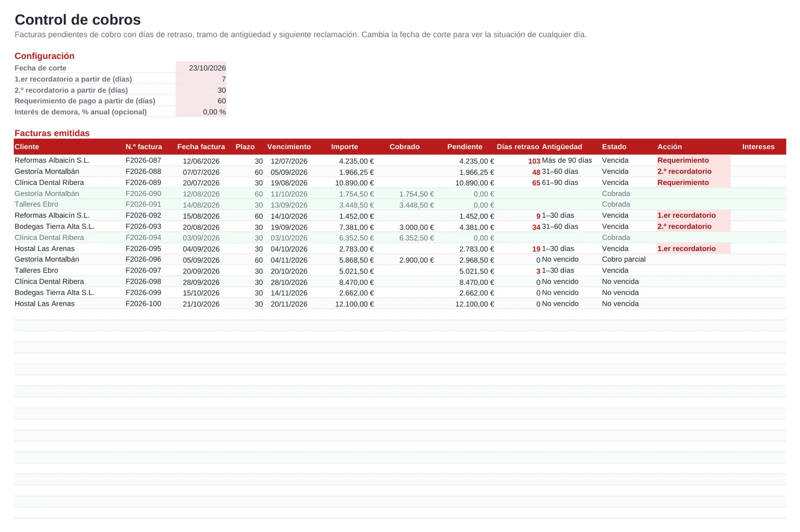800x532 pixels.
Task: Select the Más de 90 días cell
Action: pos(567,160)
